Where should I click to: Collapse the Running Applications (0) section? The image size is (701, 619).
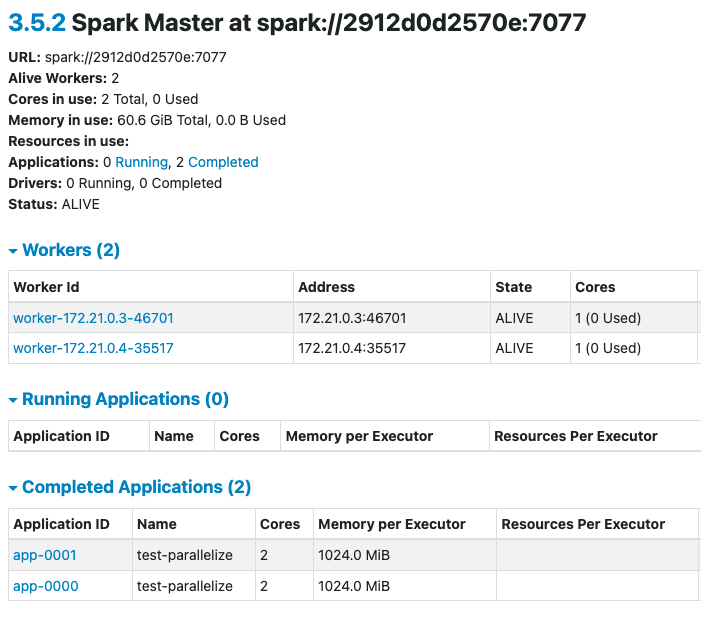point(119,399)
